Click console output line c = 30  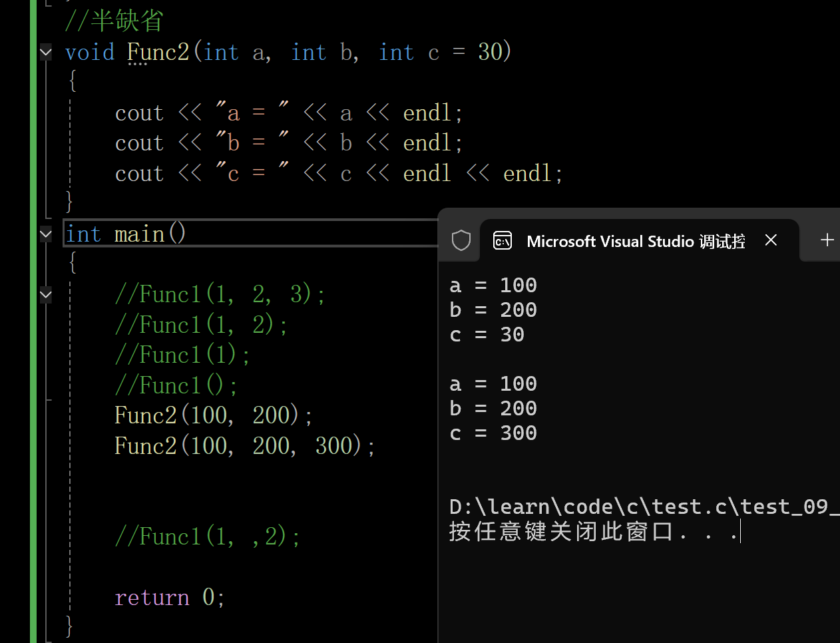[487, 334]
